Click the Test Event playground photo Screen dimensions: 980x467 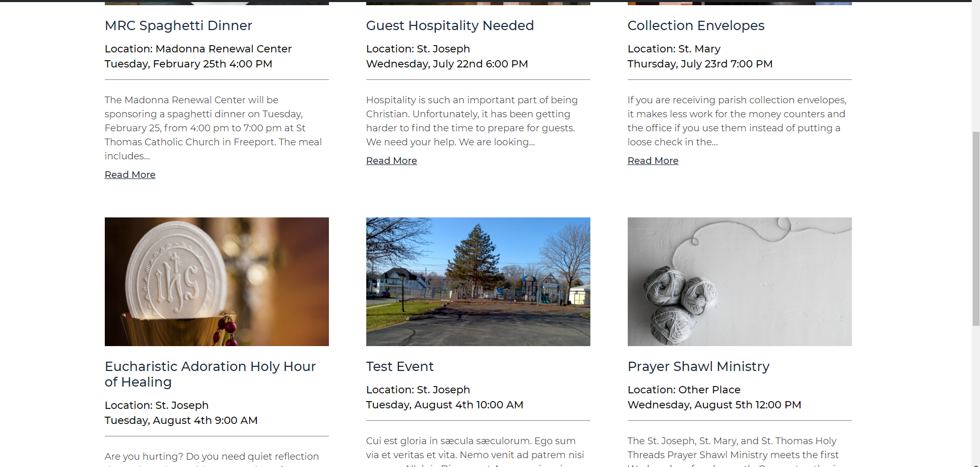click(478, 281)
